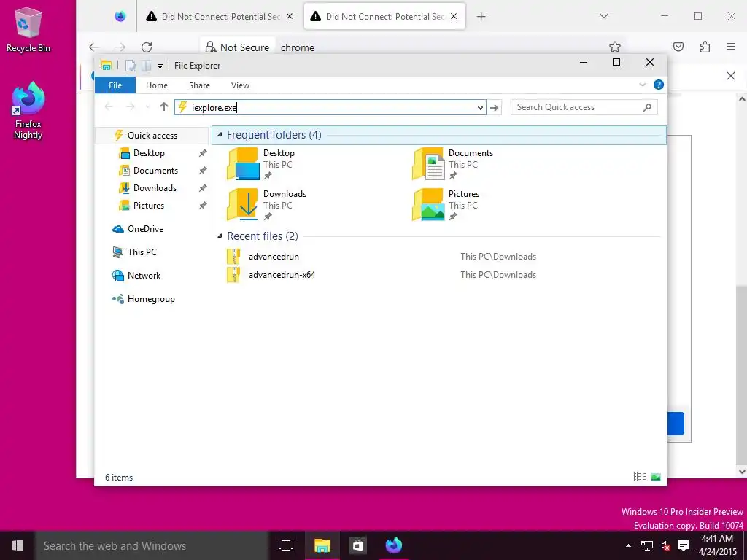Viewport: 747px width, 560px height.
Task: Collapse the Recent files group
Action: tap(220, 236)
